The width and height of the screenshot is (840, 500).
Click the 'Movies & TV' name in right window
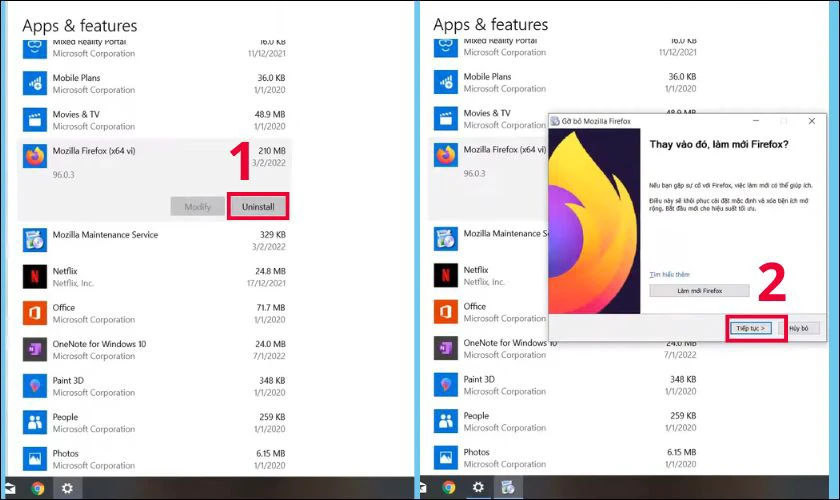487,113
